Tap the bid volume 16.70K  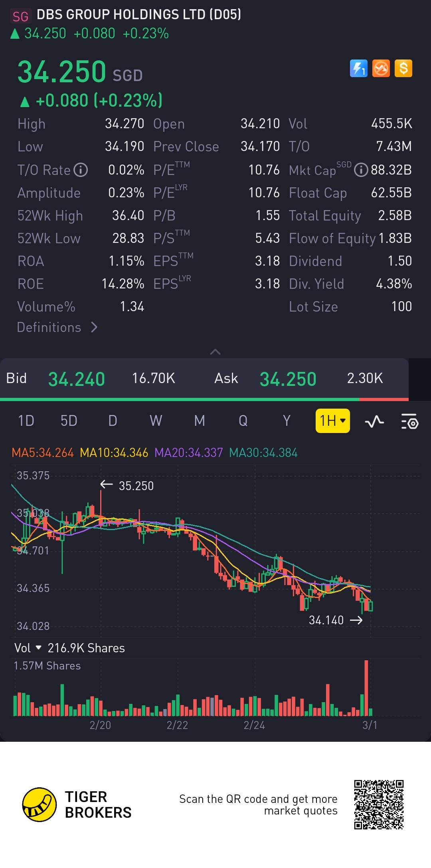(x=154, y=378)
